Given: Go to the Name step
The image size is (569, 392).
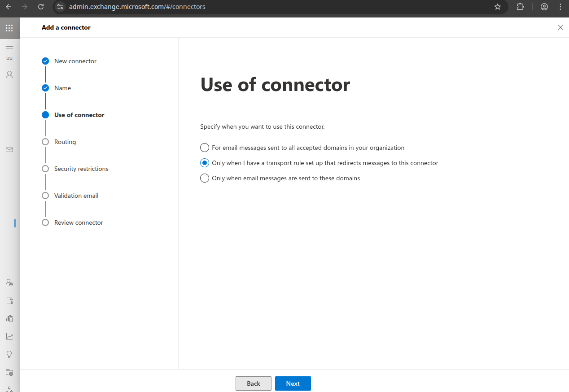Looking at the screenshot, I should (x=57, y=88).
